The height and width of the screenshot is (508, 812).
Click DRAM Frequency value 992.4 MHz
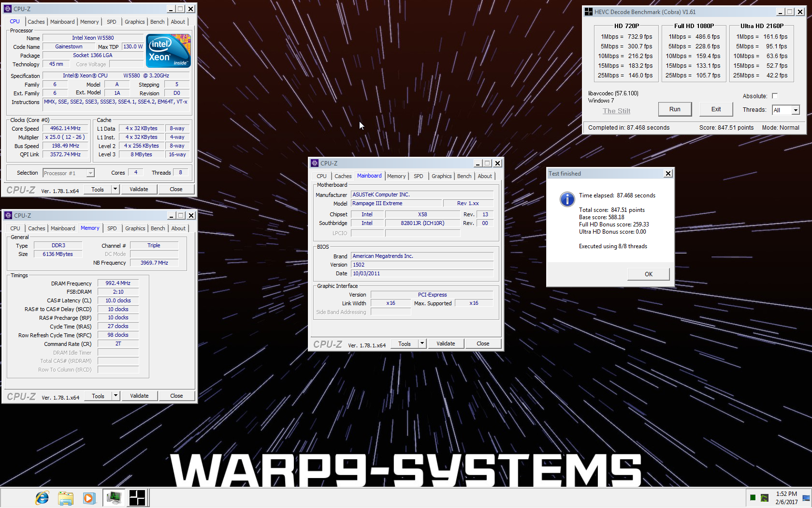(x=118, y=283)
